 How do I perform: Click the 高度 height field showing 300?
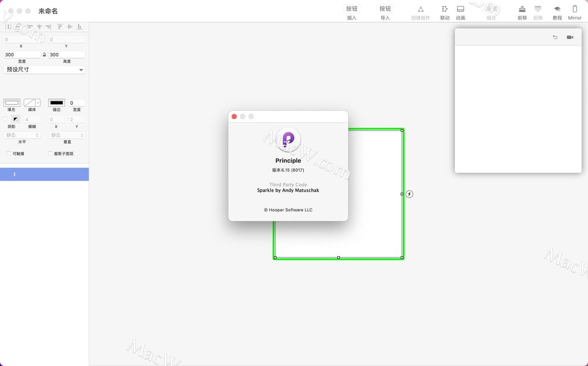pos(67,54)
